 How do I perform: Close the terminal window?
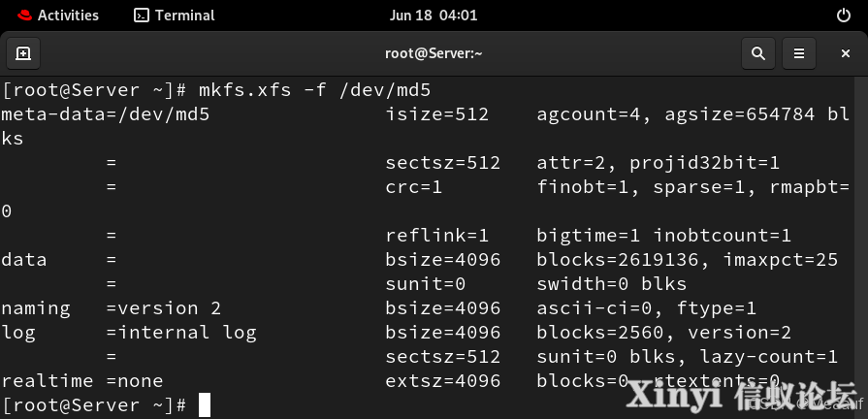[x=846, y=53]
